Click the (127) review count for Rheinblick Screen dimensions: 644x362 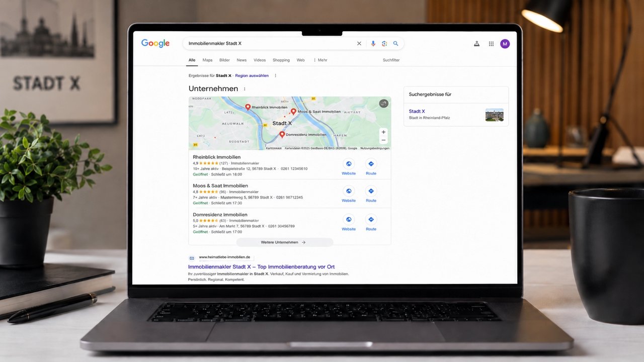click(x=223, y=163)
